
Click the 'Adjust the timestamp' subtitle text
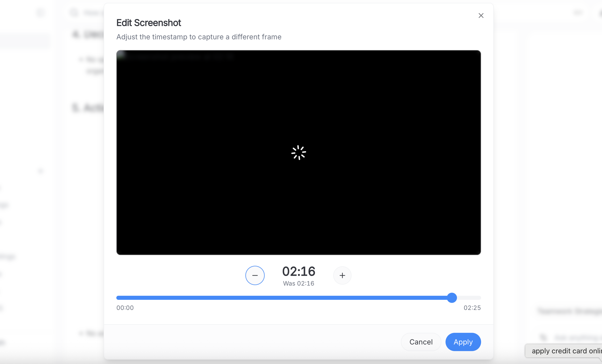[x=199, y=37]
